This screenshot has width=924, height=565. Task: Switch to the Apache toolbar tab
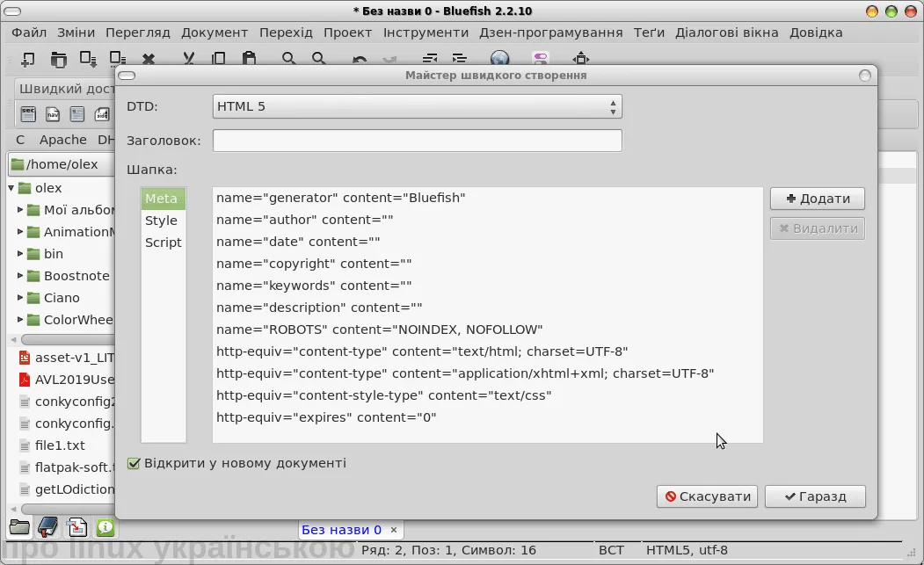pos(63,140)
